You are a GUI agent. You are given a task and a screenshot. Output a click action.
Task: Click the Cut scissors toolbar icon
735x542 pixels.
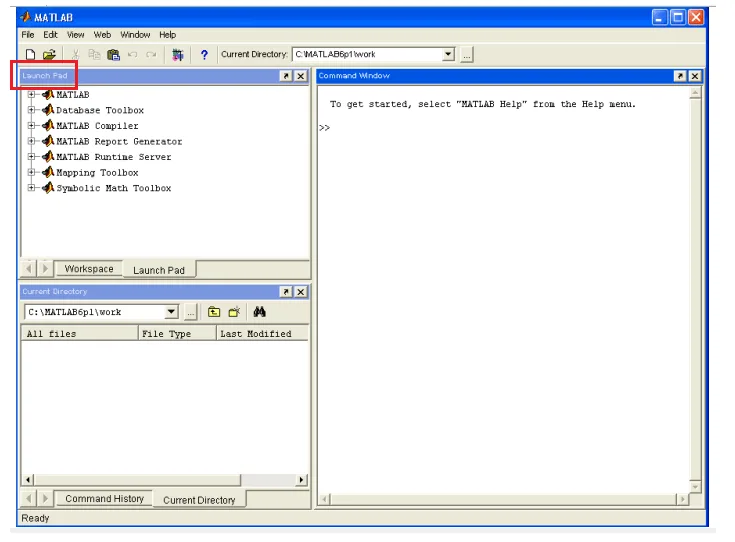click(x=75, y=55)
